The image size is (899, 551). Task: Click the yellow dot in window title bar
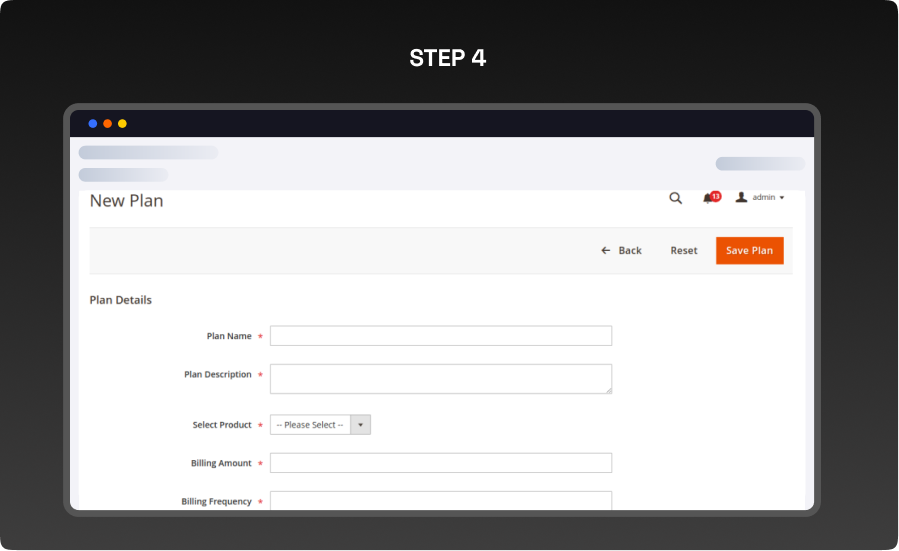coord(122,124)
